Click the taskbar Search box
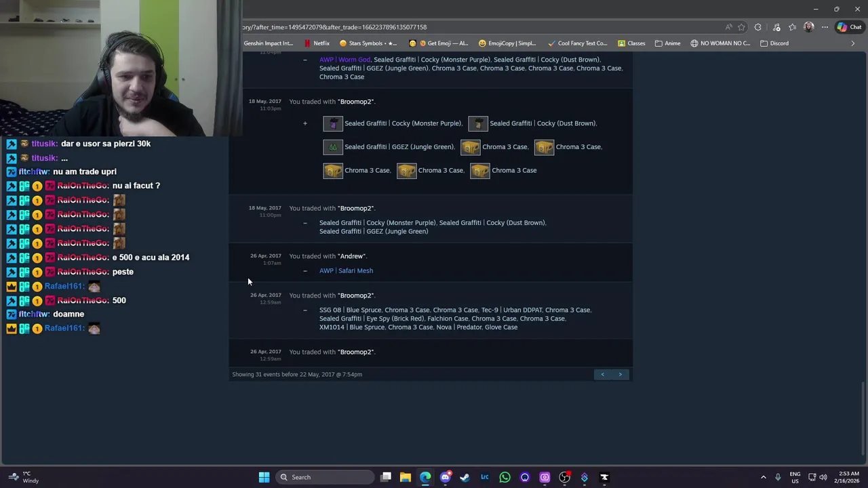This screenshot has width=868, height=488. [325, 477]
